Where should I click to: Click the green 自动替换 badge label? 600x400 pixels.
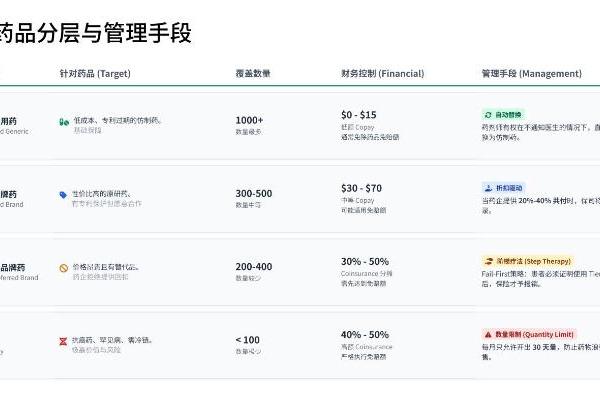tap(503, 114)
